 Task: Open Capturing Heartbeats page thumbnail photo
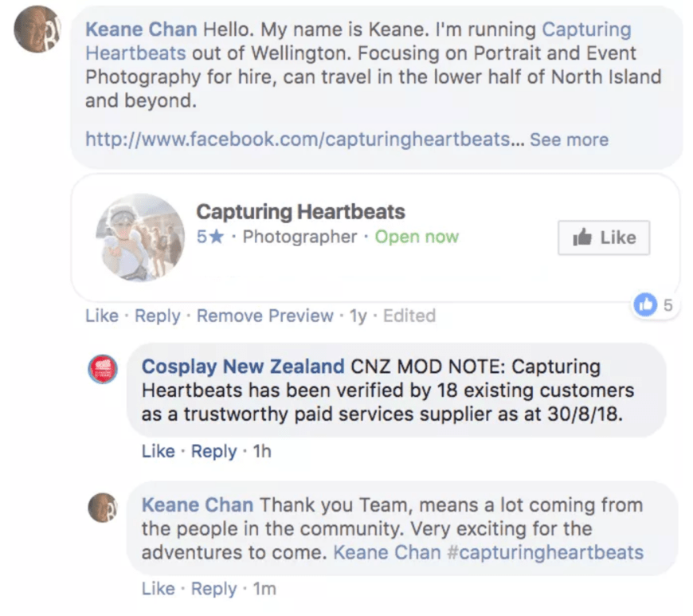(x=140, y=237)
